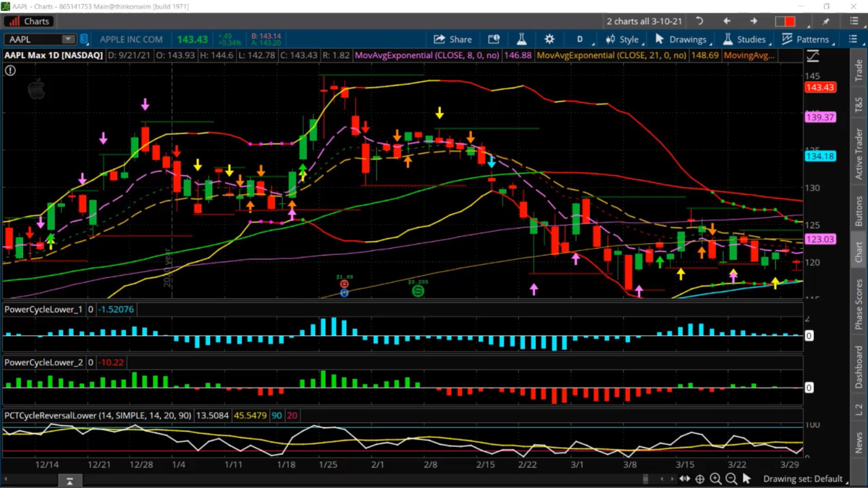Open the Active Trader side tab
Screen dimensions: 868x488
[859, 154]
